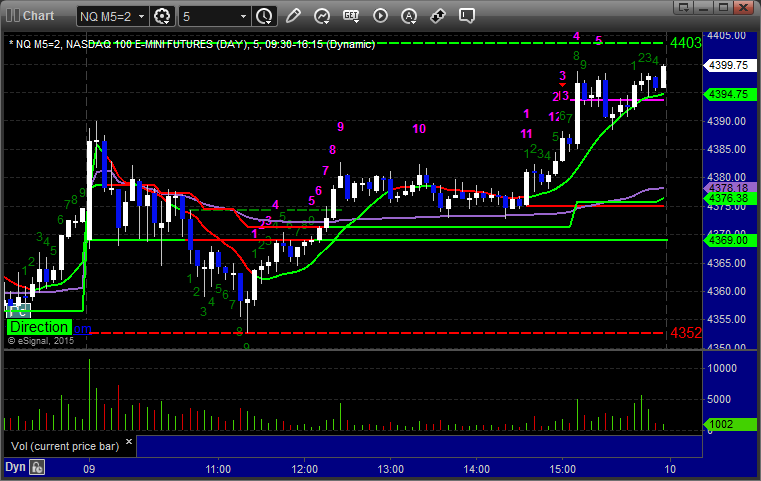Click the 15:00 time axis label

(x=562, y=469)
